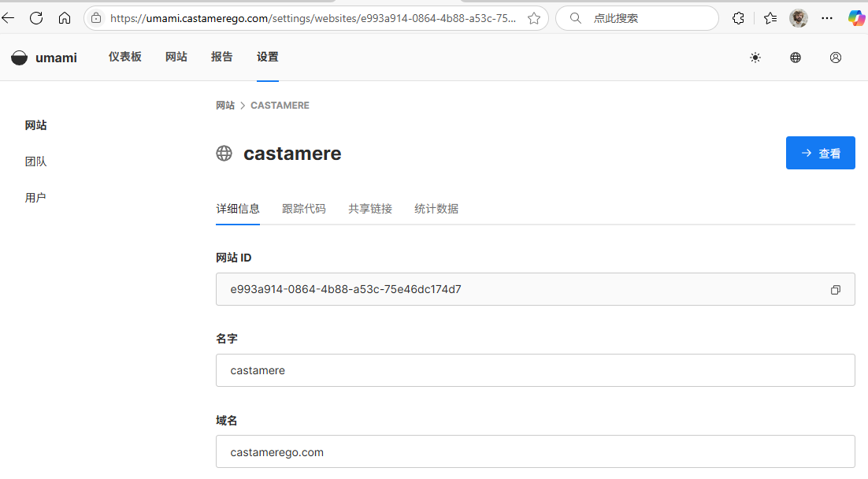Go back with the browser back arrow
The image size is (868, 479).
pyautogui.click(x=8, y=18)
